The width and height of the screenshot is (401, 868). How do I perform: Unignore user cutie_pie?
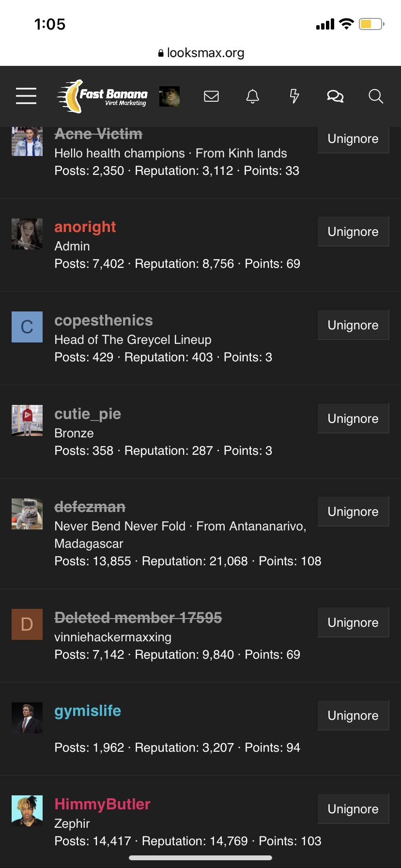pyautogui.click(x=353, y=418)
